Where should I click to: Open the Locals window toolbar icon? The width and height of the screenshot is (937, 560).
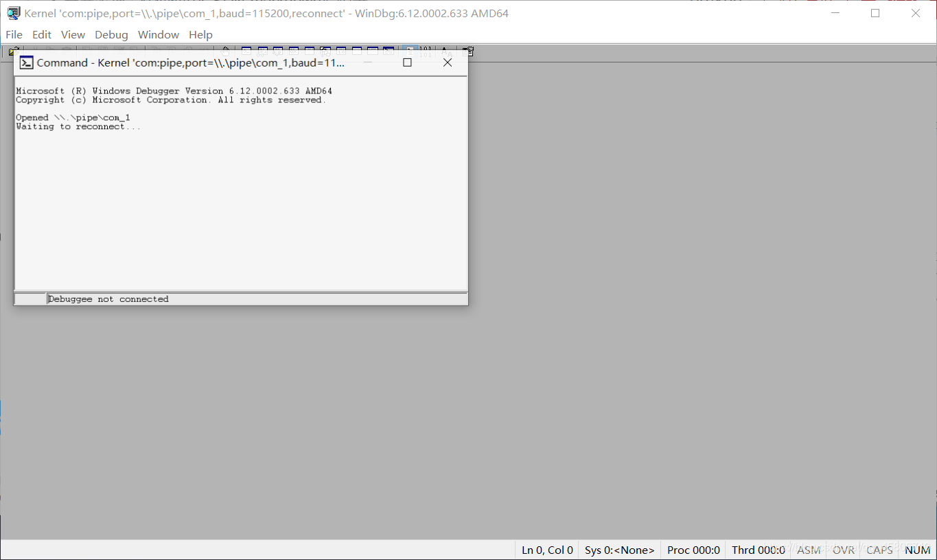pyautogui.click(x=278, y=51)
